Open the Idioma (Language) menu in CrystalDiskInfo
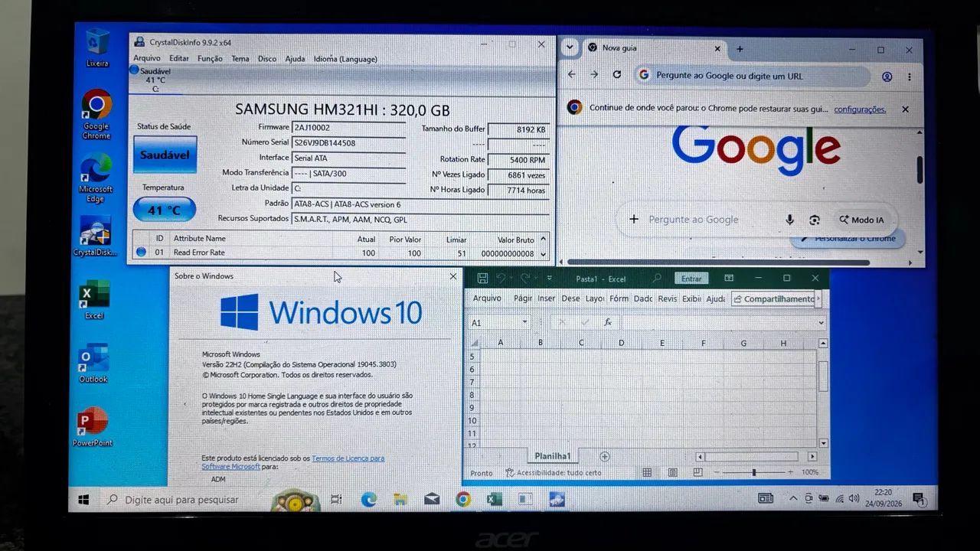Viewport: 980px width, 551px height. coord(345,58)
